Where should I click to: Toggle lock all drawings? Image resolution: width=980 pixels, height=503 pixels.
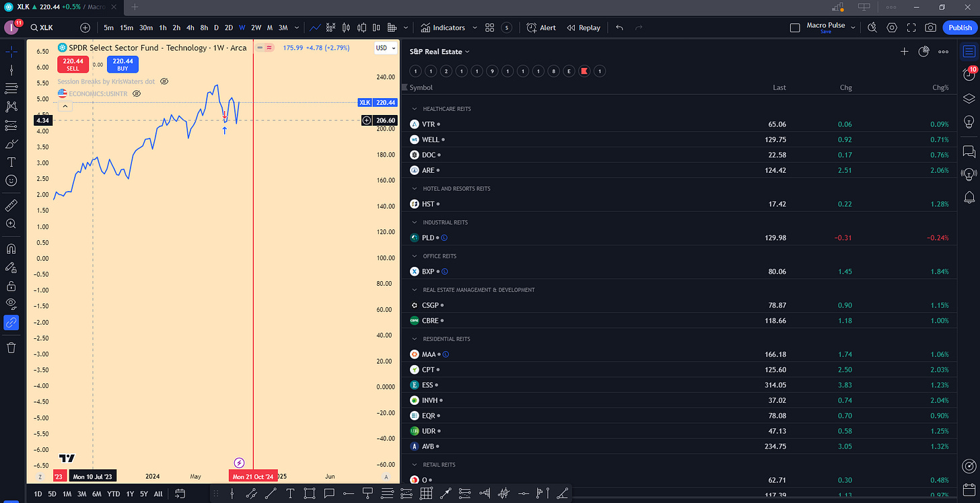[x=11, y=286]
